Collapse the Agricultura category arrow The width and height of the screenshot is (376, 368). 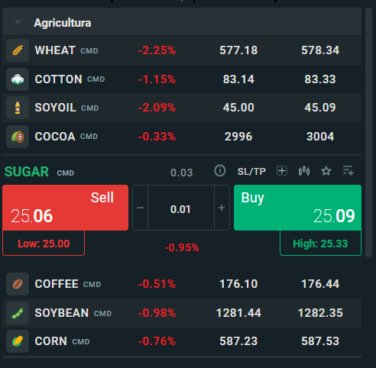18,22
